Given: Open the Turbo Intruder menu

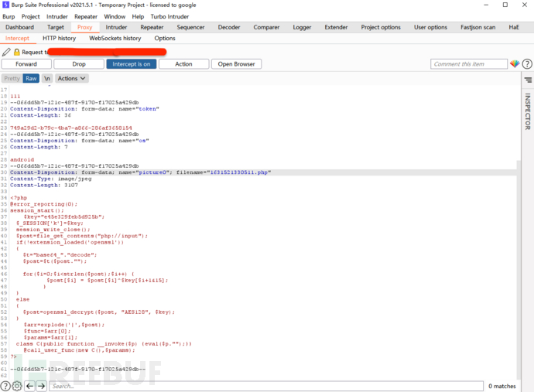Looking at the screenshot, I should pos(169,16).
